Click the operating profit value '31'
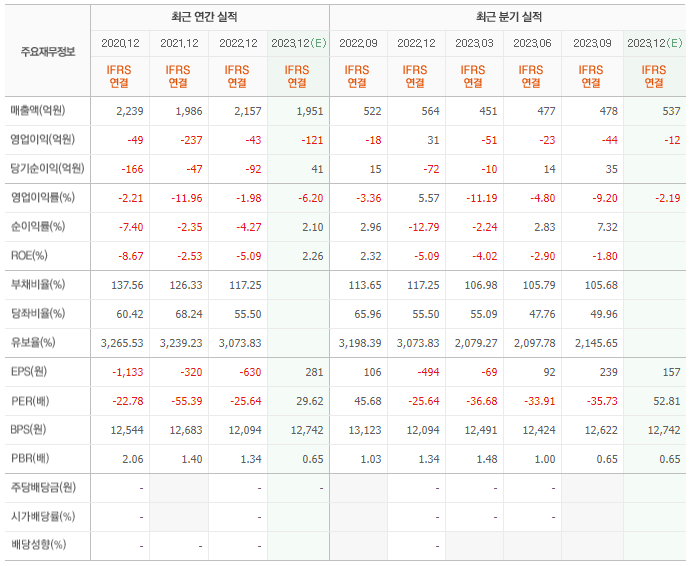 click(x=433, y=140)
